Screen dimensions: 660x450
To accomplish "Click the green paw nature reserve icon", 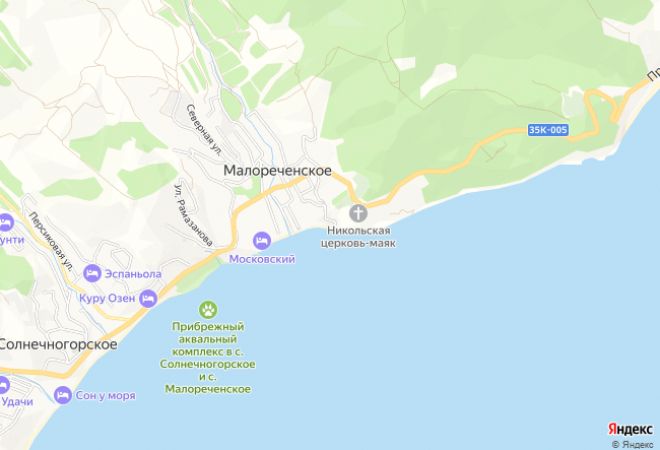I will 208,310.
